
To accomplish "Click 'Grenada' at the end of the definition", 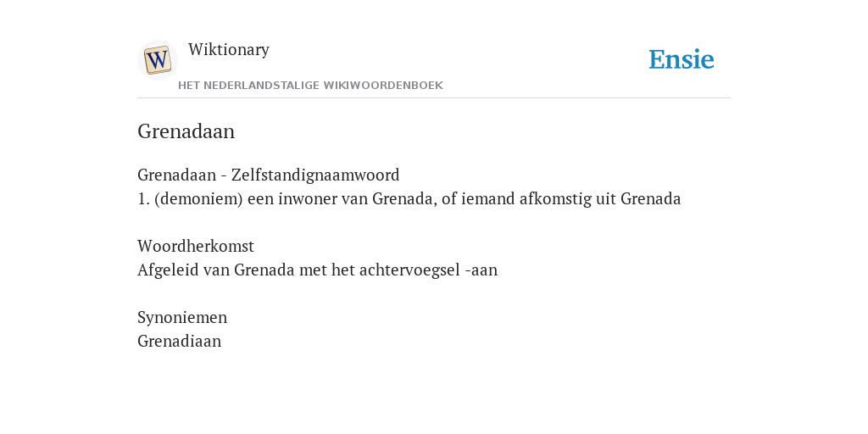I will (x=650, y=198).
